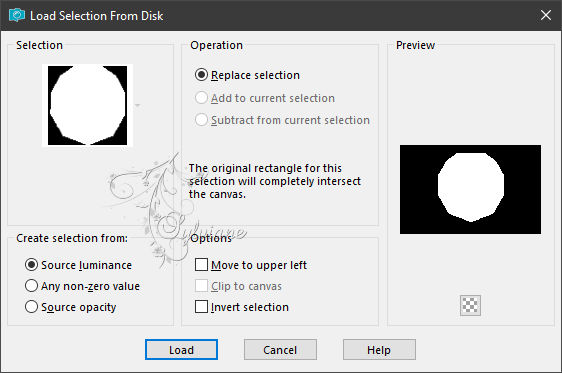562x373 pixels.
Task: Toggle the transparency checkerboard preview icon
Action: coord(470,305)
